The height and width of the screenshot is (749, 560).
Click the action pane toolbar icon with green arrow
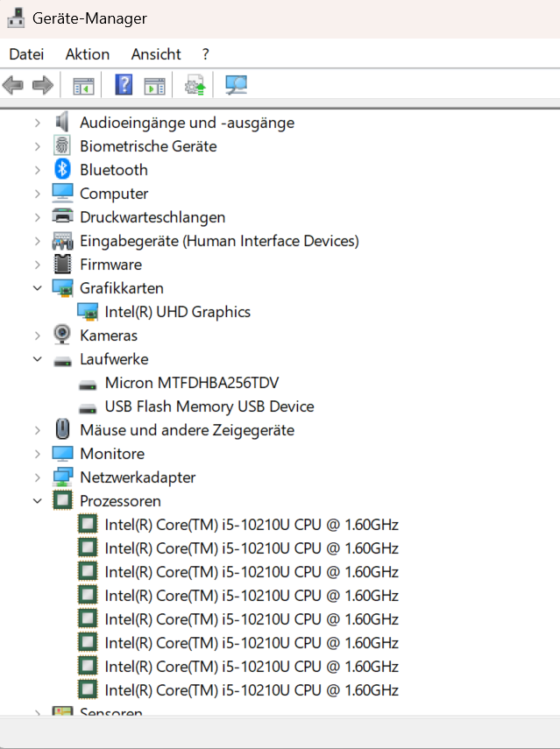pyautogui.click(x=155, y=86)
